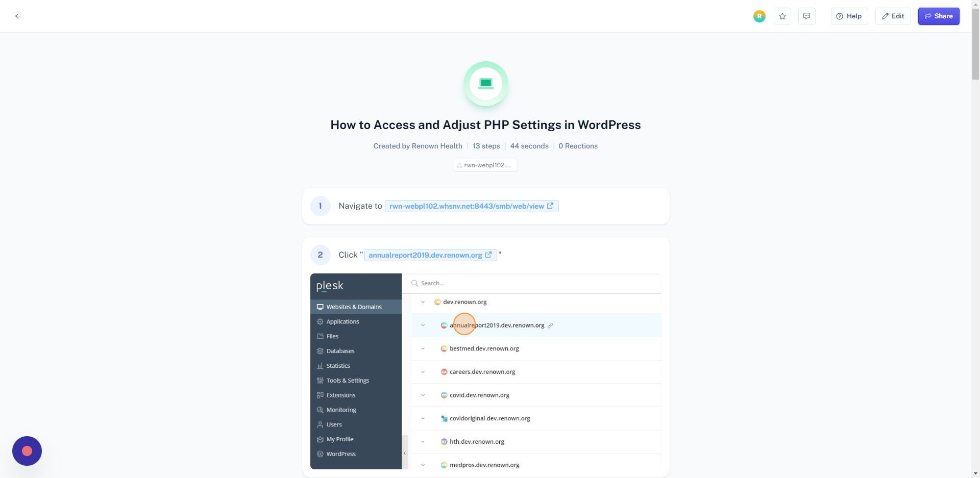Screen dimensions: 980x478
Task: Open the comments icon button
Action: [x=806, y=16]
